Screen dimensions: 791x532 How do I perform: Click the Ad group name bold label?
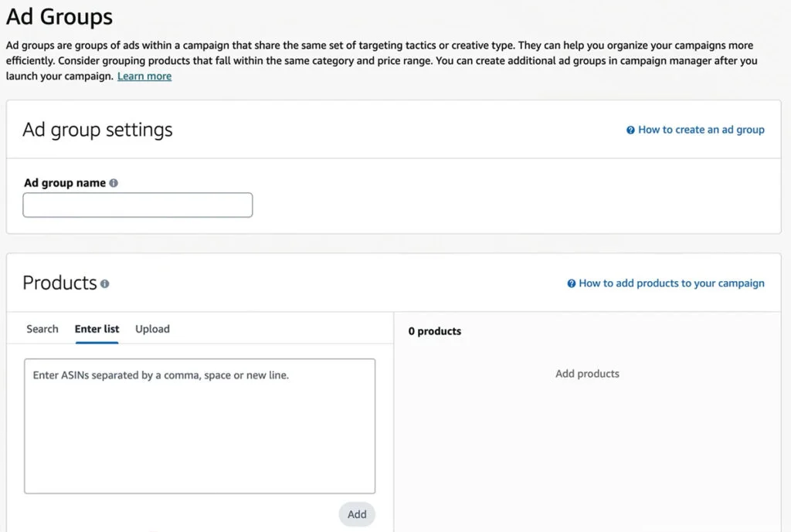click(64, 183)
